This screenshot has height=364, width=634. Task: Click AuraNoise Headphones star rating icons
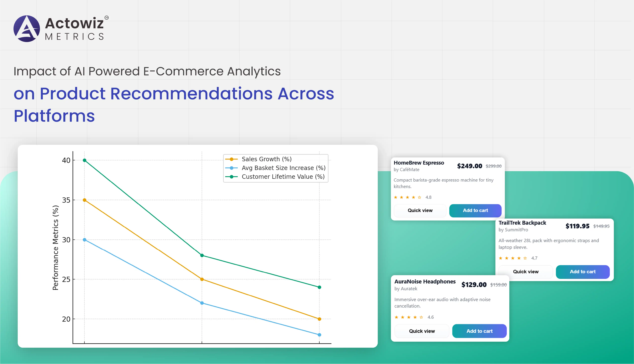coord(409,317)
